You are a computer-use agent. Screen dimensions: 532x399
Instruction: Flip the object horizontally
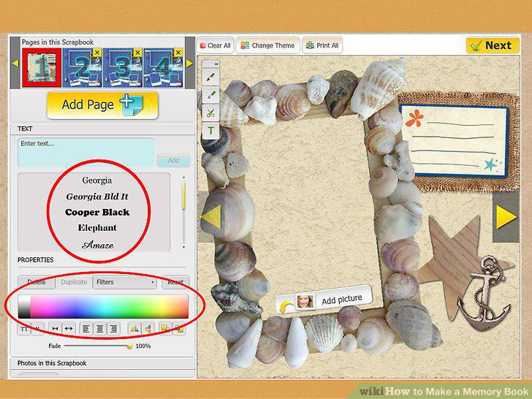pos(134,328)
